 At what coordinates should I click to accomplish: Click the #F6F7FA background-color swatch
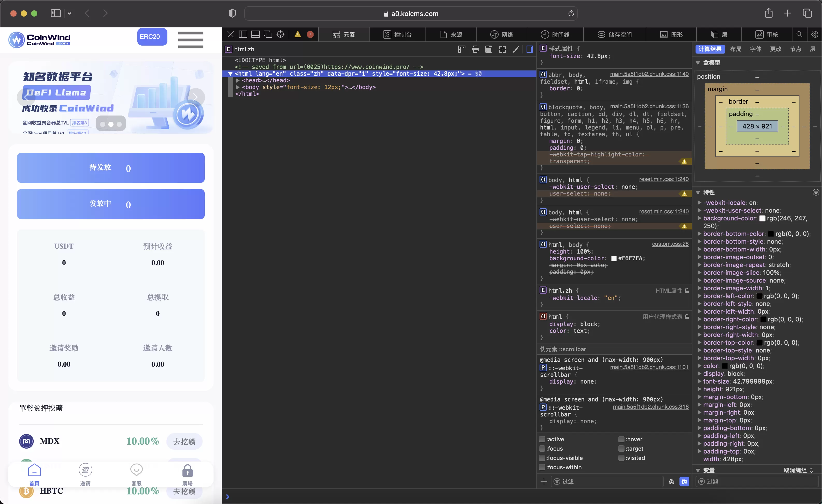(613, 258)
